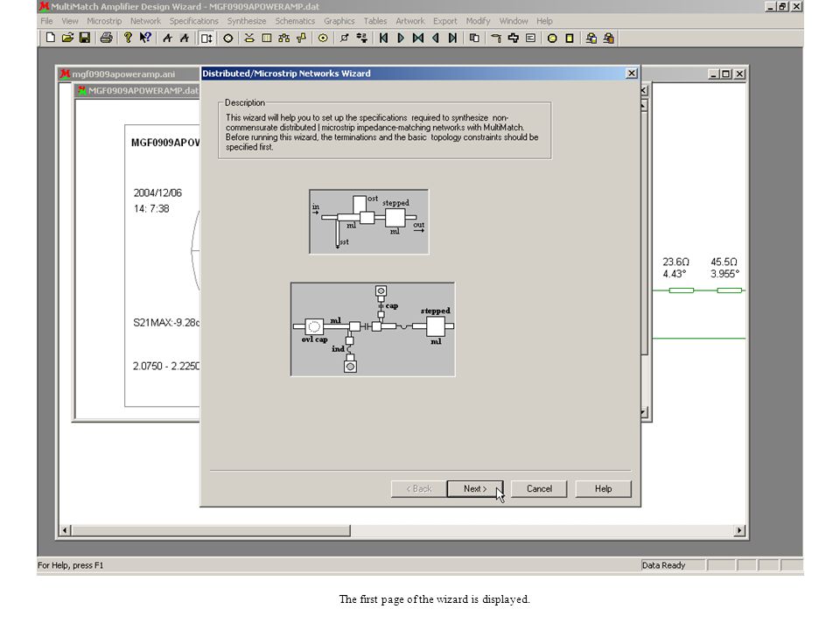Click the 45.5Ω impedance label
This screenshot has height=630, width=840.
click(x=724, y=262)
